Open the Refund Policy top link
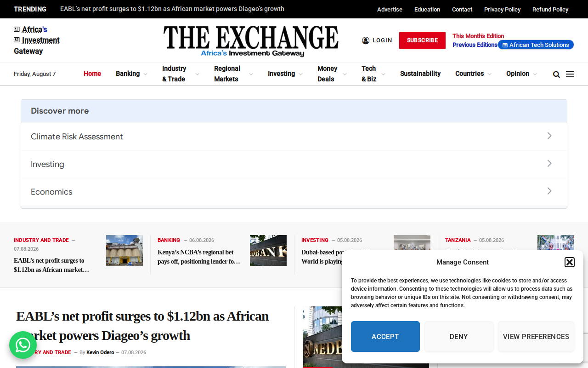 pos(550,9)
